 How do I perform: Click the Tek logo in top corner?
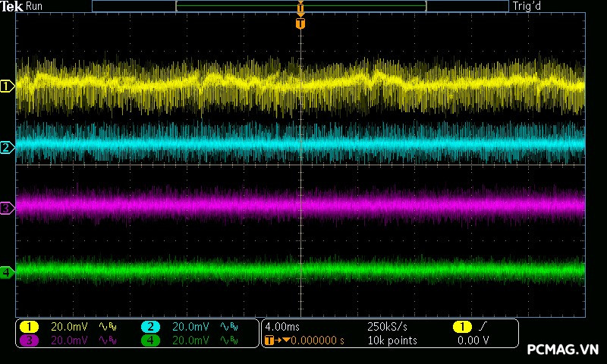[13, 6]
